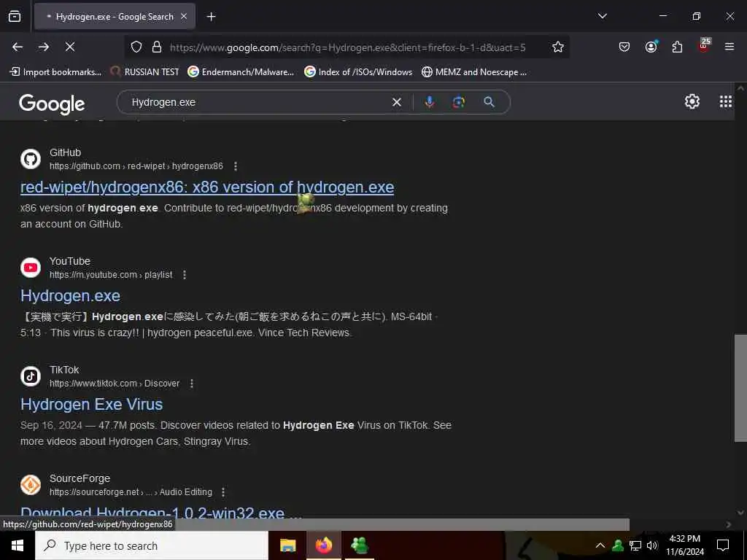
Task: Open GitHub result favicon
Action: (31, 158)
